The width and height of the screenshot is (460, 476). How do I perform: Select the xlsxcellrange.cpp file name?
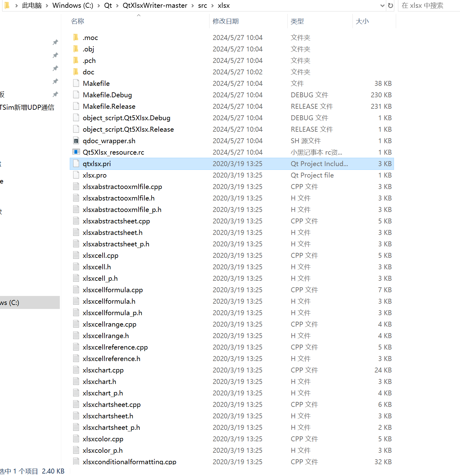pos(109,324)
